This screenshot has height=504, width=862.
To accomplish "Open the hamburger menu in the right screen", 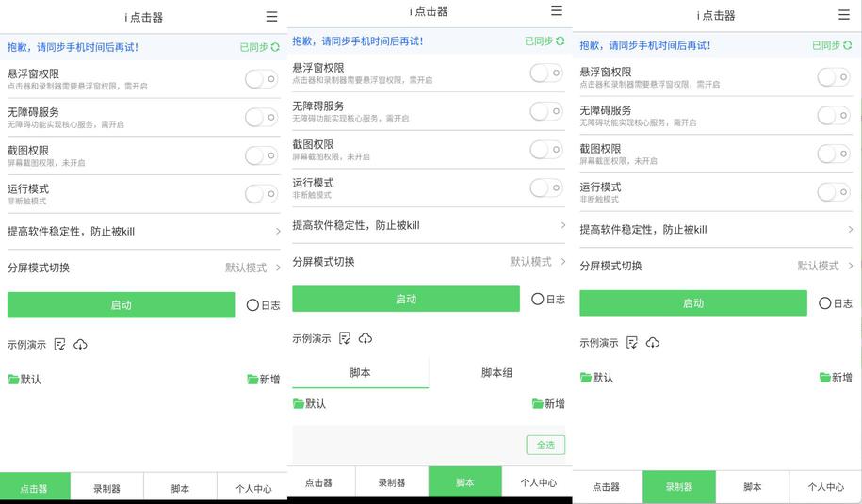I will coord(843,15).
